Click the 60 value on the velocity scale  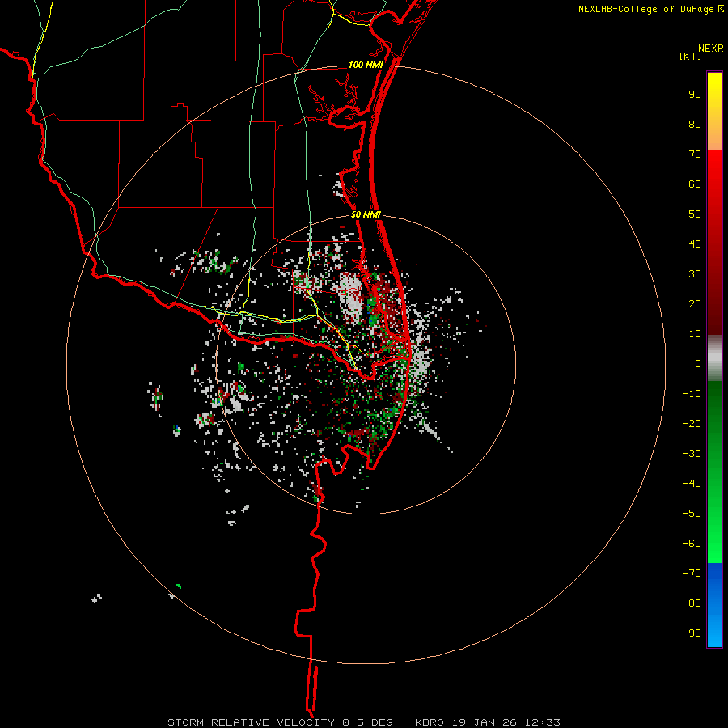(x=695, y=184)
